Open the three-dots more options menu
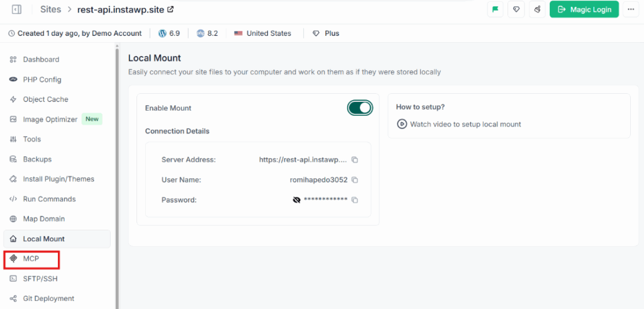This screenshot has height=309, width=644. (631, 9)
